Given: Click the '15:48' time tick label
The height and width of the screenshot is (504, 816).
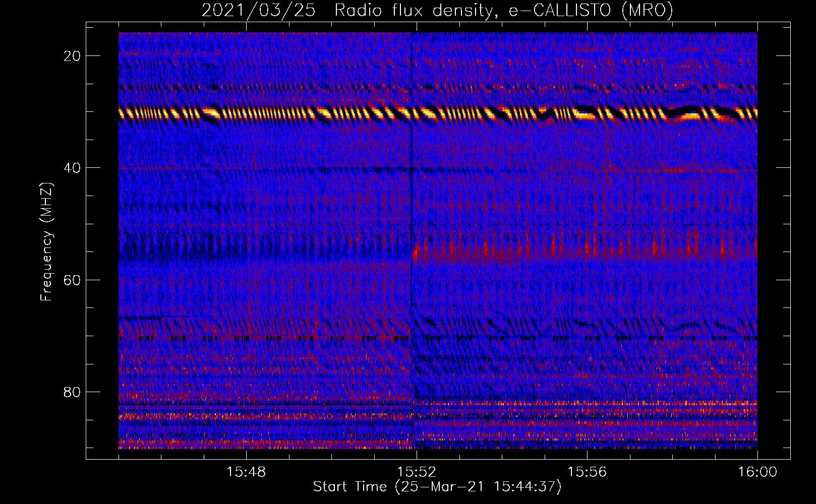Looking at the screenshot, I should click(x=246, y=472).
